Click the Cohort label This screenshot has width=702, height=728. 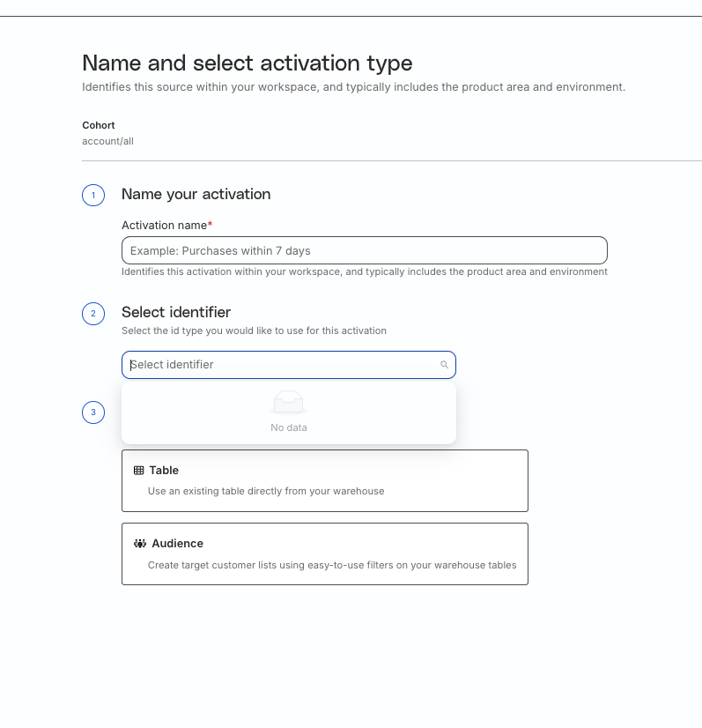[x=99, y=125]
